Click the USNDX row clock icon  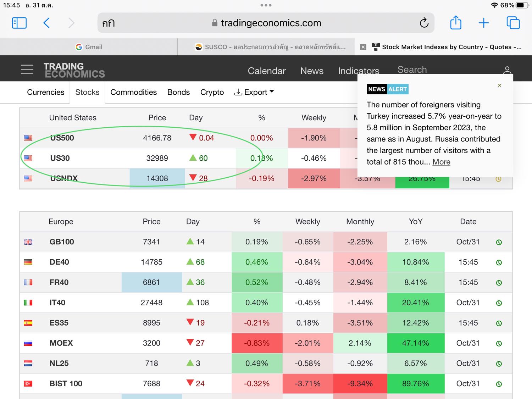(498, 179)
